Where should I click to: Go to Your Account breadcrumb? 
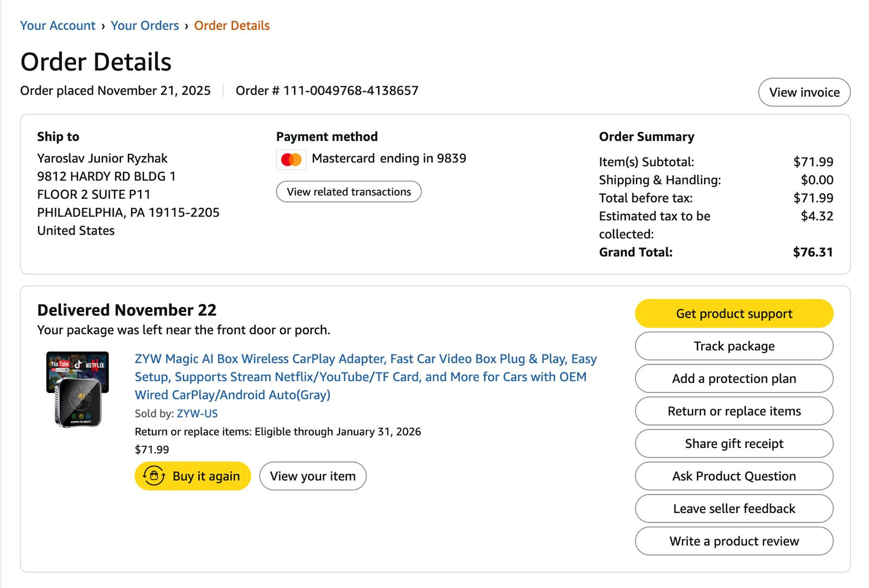(58, 26)
